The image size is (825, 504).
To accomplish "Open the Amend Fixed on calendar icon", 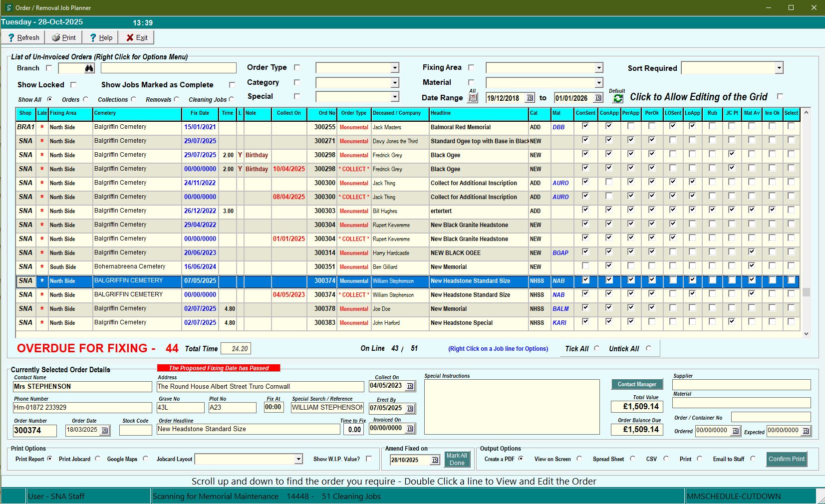I will [x=435, y=460].
